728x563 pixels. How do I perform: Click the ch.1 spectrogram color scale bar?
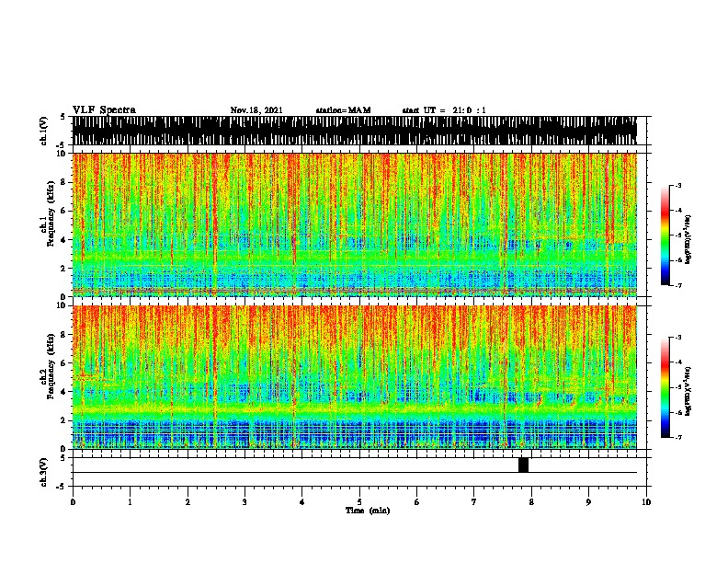click(x=665, y=236)
